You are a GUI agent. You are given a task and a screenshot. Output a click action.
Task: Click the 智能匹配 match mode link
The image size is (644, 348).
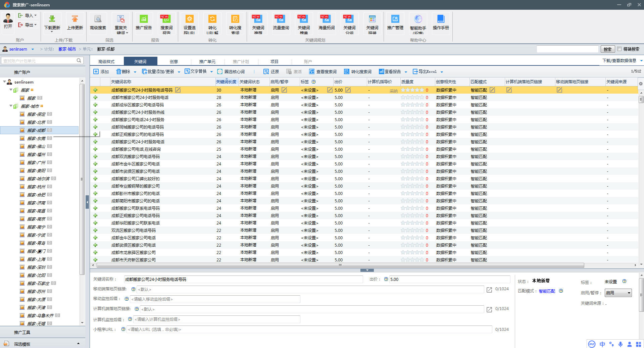pyautogui.click(x=547, y=291)
